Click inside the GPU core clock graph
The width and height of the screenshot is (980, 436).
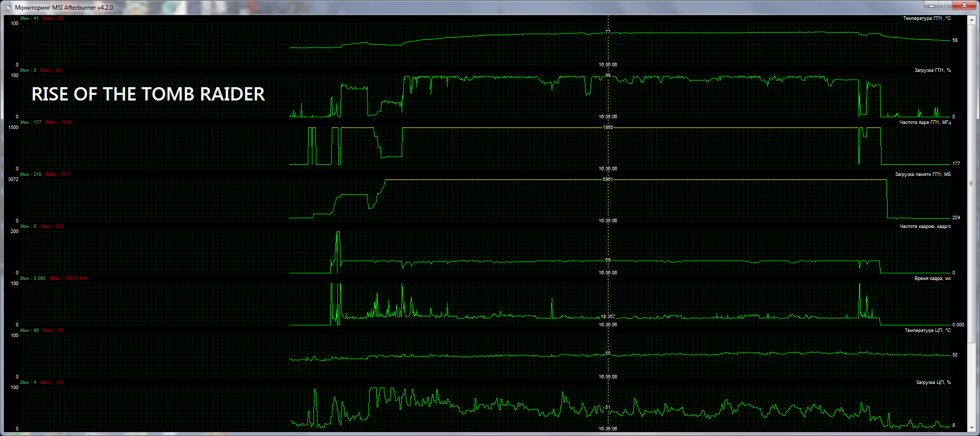point(485,148)
